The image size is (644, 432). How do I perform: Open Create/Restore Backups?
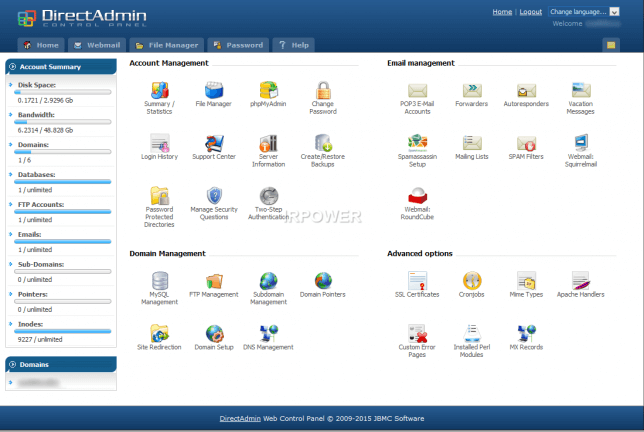tap(323, 143)
